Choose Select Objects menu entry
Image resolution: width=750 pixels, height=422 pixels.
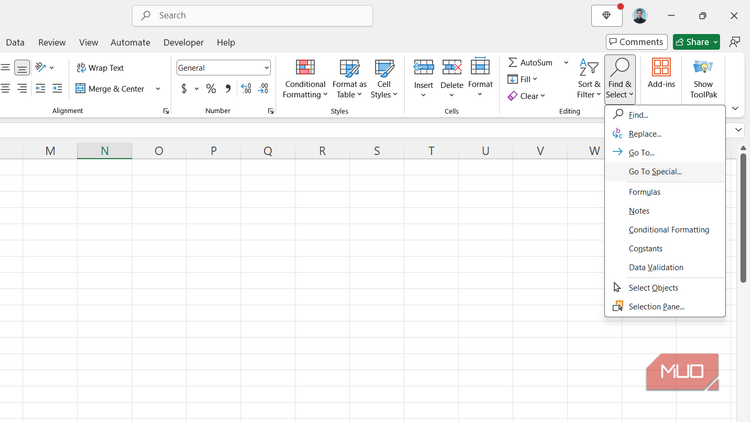click(665, 288)
